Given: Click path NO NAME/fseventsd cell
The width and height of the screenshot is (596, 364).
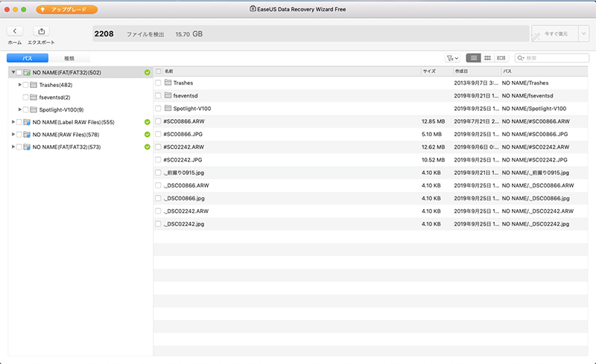Looking at the screenshot, I should pyautogui.click(x=527, y=96).
